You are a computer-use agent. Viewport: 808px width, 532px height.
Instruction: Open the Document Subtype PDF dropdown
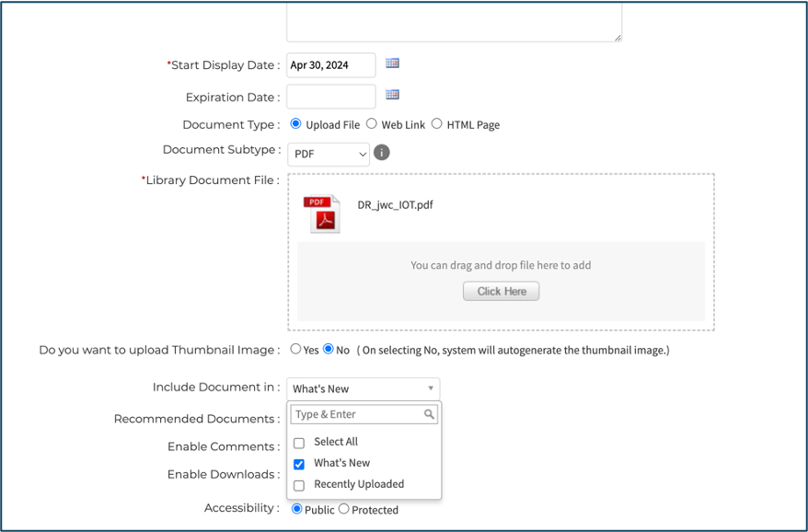[x=329, y=154]
